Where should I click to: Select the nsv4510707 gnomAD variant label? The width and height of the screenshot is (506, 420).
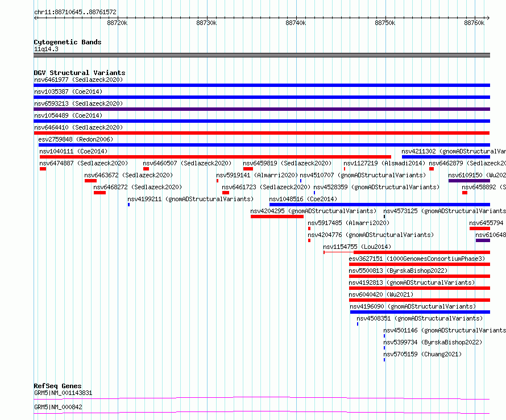pyautogui.click(x=363, y=175)
